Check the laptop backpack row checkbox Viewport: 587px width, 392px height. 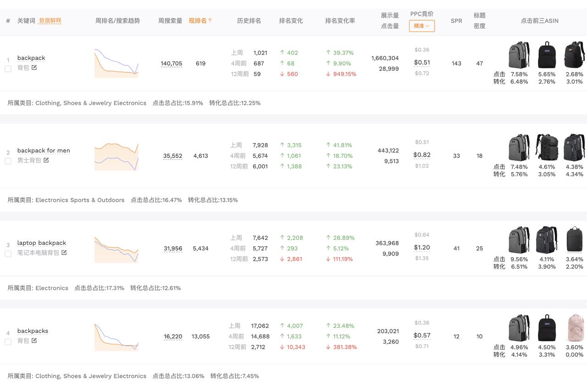pos(8,254)
